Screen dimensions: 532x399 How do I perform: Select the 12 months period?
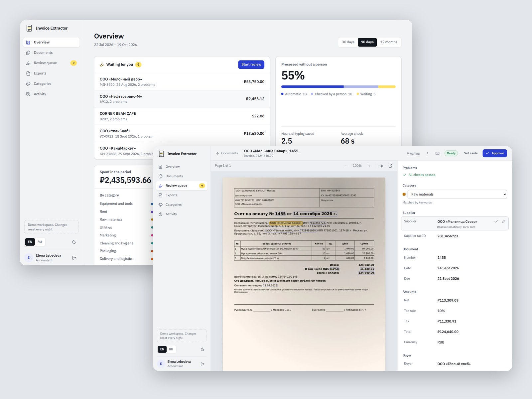389,42
